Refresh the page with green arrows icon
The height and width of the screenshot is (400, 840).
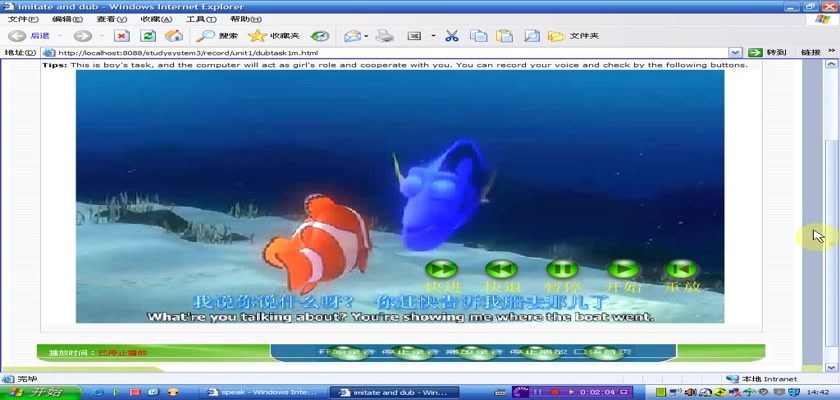point(148,36)
